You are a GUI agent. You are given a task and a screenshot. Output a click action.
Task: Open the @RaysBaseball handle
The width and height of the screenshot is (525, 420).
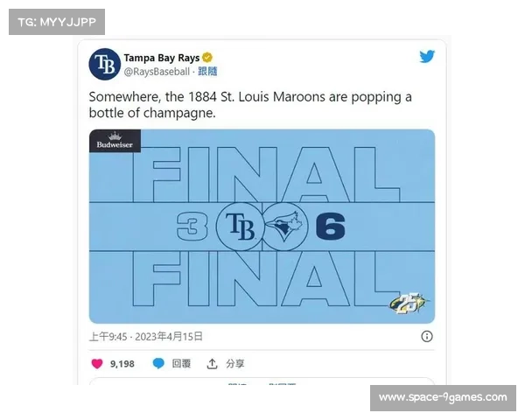tap(157, 72)
